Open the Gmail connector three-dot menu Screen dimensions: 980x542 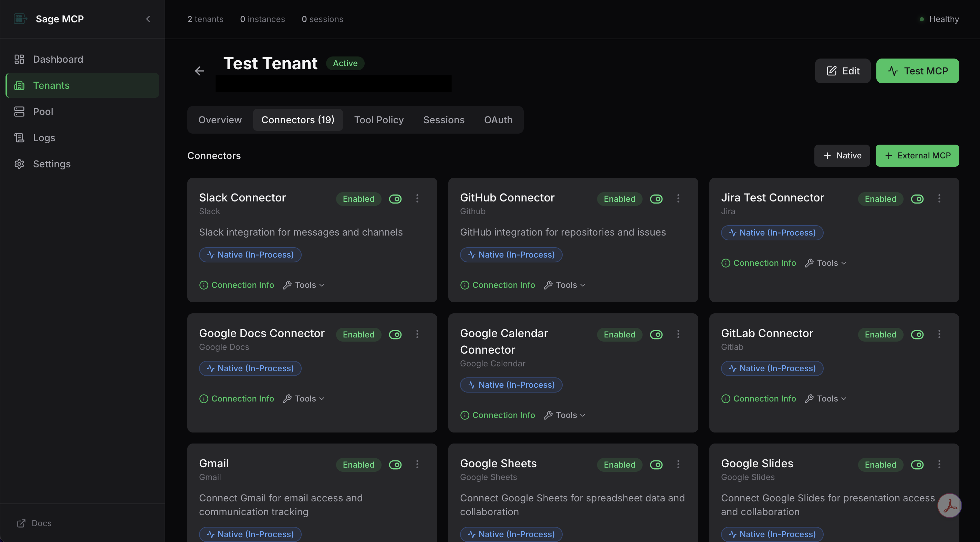click(417, 465)
